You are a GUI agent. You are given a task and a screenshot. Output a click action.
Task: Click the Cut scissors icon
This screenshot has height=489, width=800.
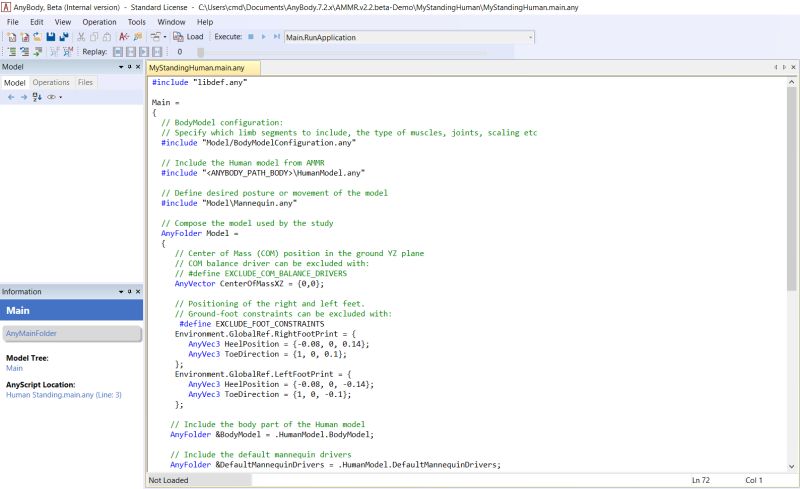[x=81, y=37]
